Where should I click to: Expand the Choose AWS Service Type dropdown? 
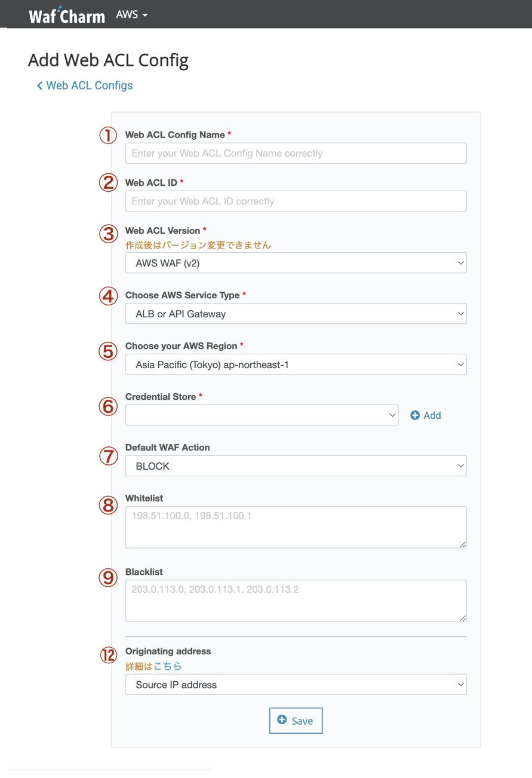296,314
